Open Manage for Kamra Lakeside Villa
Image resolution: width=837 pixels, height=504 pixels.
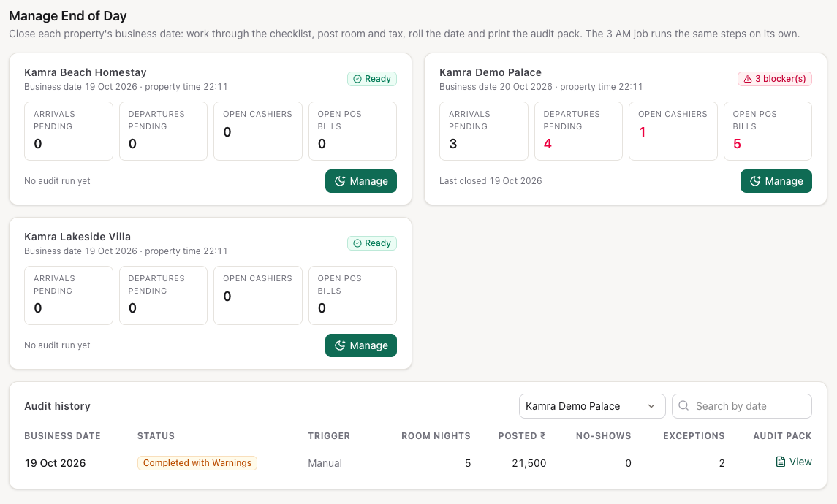pyautogui.click(x=361, y=345)
